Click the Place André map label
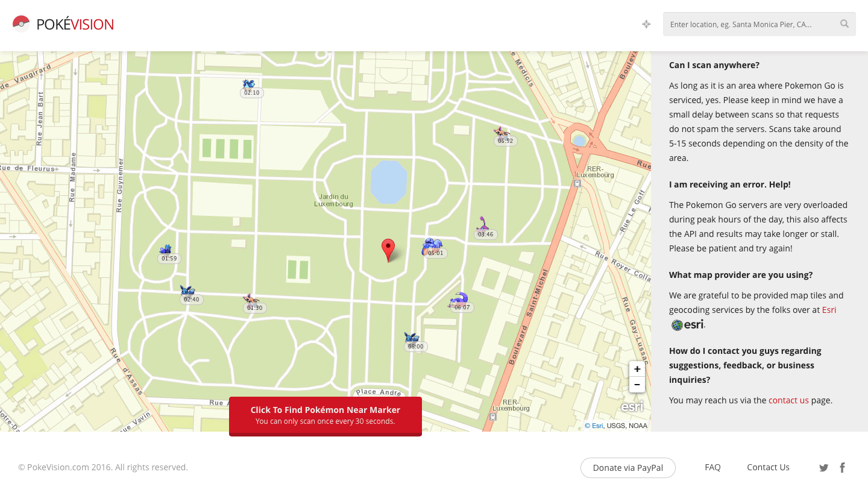The height and width of the screenshot is (504, 868). click(378, 392)
